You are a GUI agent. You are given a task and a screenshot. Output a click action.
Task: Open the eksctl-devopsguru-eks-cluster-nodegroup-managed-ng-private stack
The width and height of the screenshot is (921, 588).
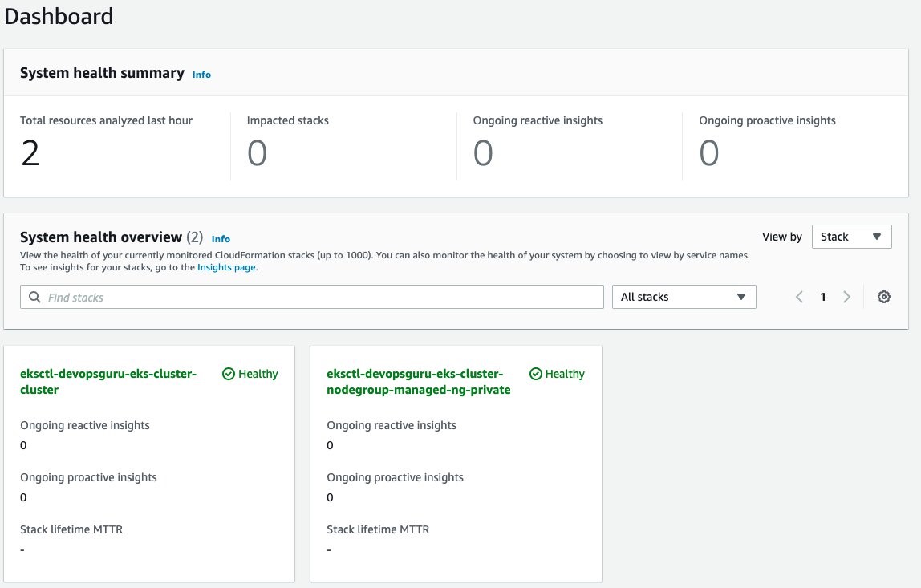(418, 382)
